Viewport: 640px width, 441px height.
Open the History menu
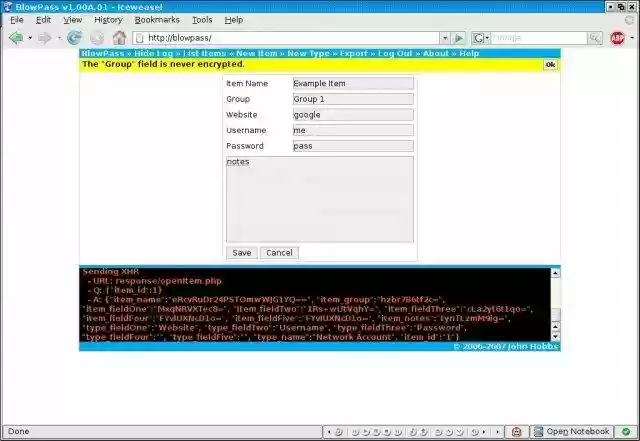tap(108, 20)
